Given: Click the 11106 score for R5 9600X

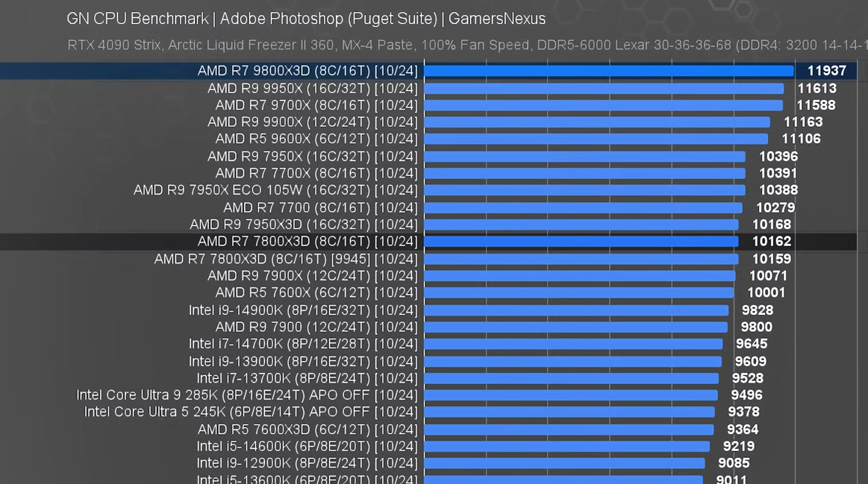Looking at the screenshot, I should click(801, 139).
